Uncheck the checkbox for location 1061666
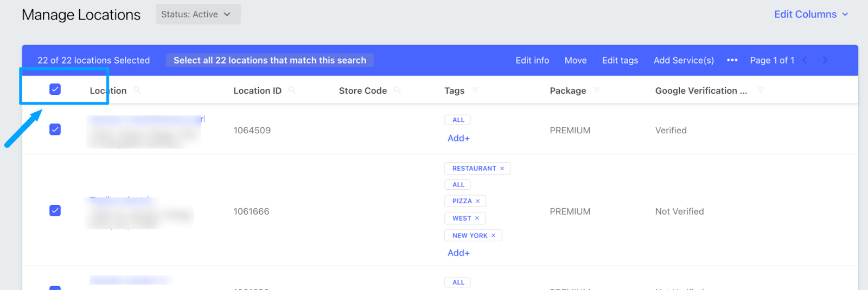The image size is (868, 290). point(55,210)
